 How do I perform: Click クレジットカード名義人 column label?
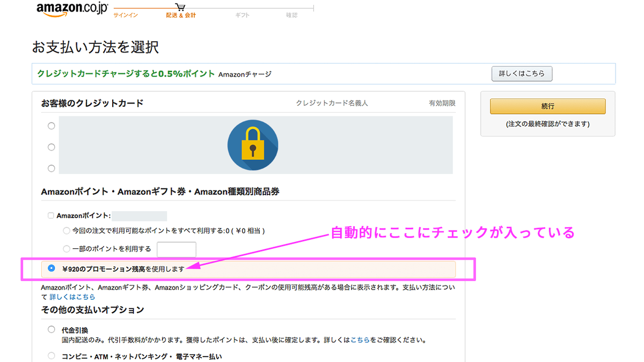click(332, 103)
